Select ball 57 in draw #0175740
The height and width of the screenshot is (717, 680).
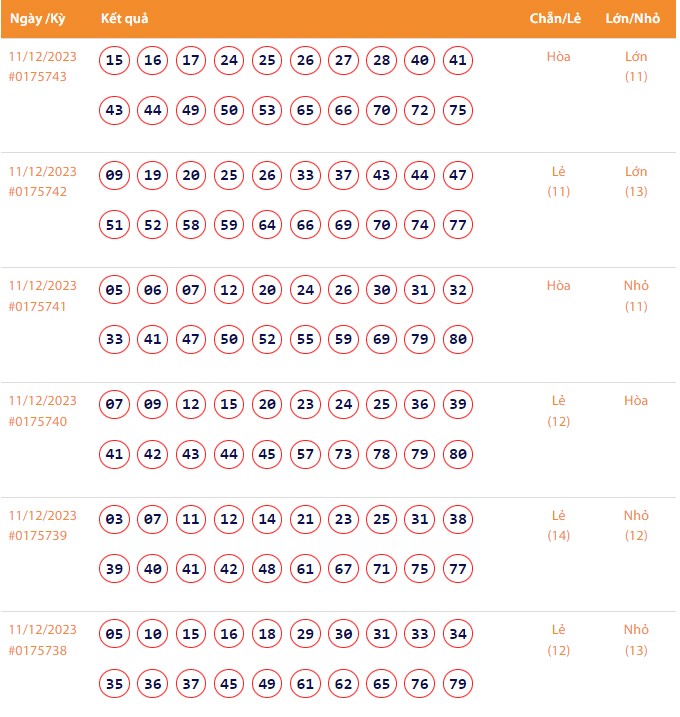click(306, 454)
